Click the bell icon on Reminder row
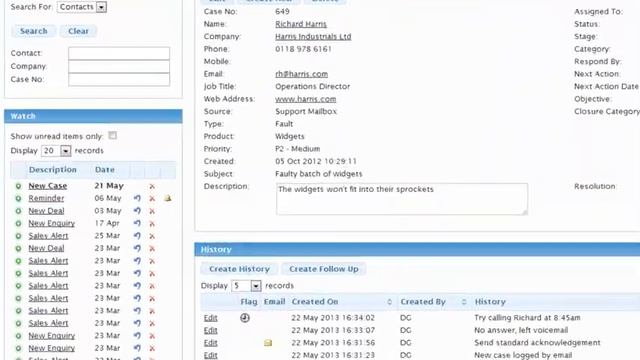This screenshot has width=640, height=360. pos(168,198)
